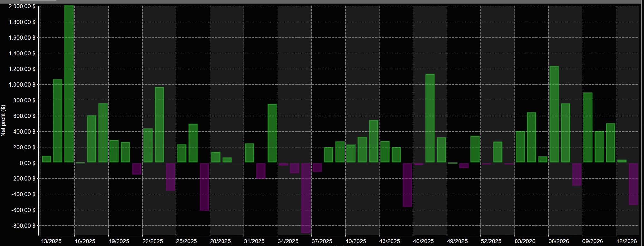Click the purple bar for week 24/2025

(x=170, y=176)
